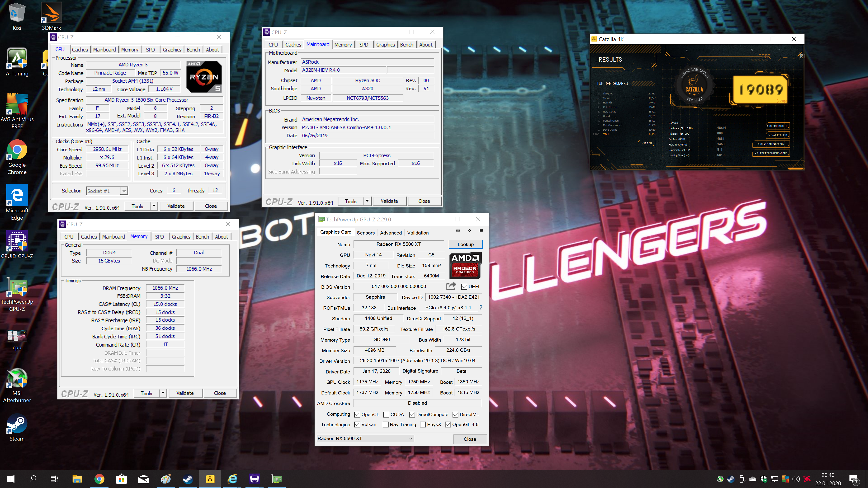Viewport: 868px width, 488px height.
Task: Open the Validation tab in GPU-Z
Action: (x=418, y=233)
